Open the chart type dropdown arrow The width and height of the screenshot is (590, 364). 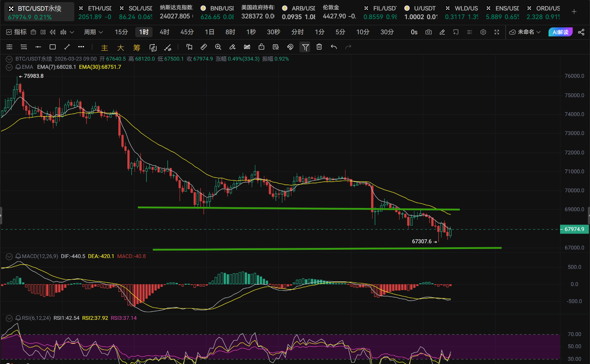(72, 32)
